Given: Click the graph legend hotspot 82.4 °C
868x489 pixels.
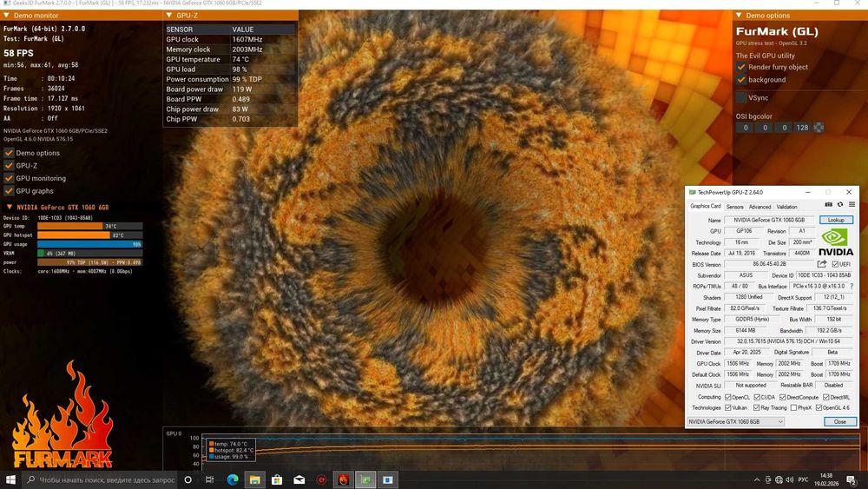Looking at the screenshot, I should (x=233, y=450).
